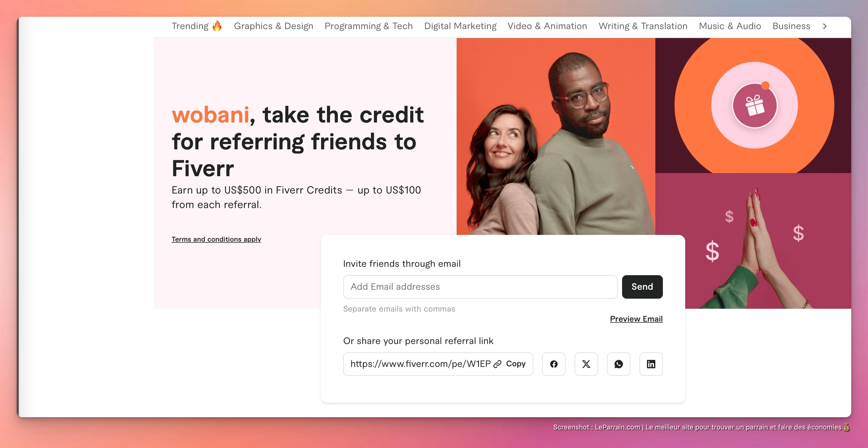Share referral link on X
Screen dimensions: 868x448
coord(586,364)
